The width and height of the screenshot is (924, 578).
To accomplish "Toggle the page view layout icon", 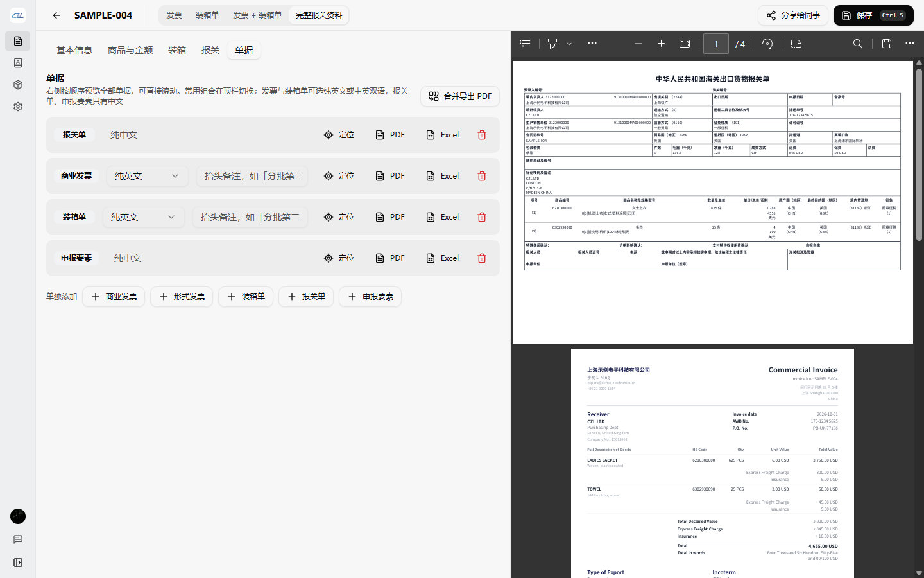I will (x=796, y=44).
